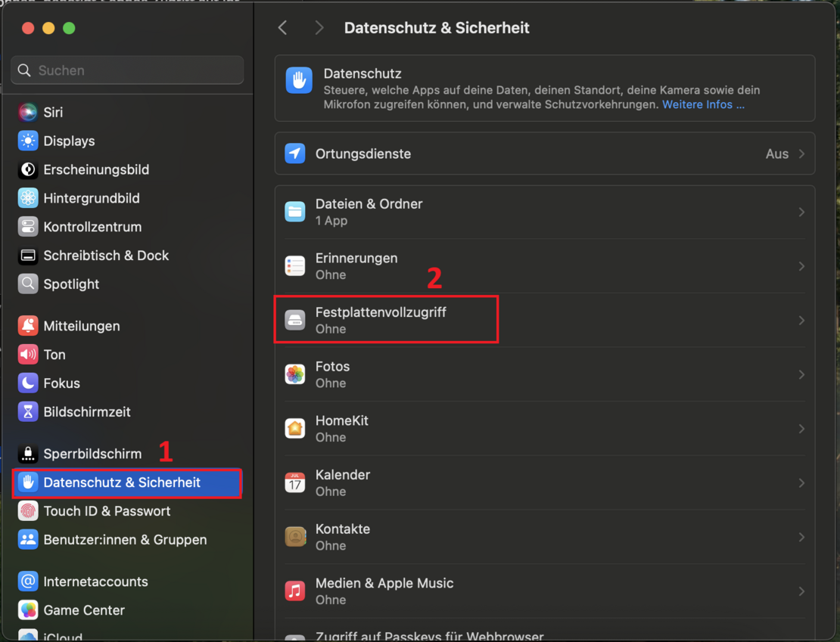The height and width of the screenshot is (642, 840).
Task: Click the Medien & Apple Music icon
Action: pyautogui.click(x=294, y=591)
